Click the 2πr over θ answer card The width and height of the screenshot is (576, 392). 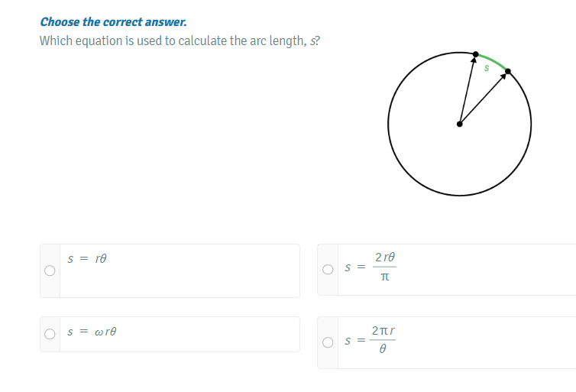click(x=446, y=343)
